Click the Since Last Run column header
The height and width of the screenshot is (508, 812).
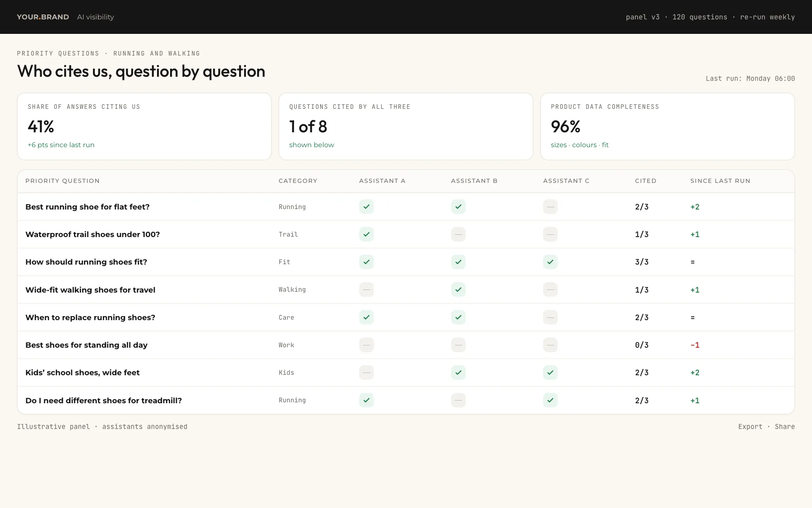[x=720, y=181]
